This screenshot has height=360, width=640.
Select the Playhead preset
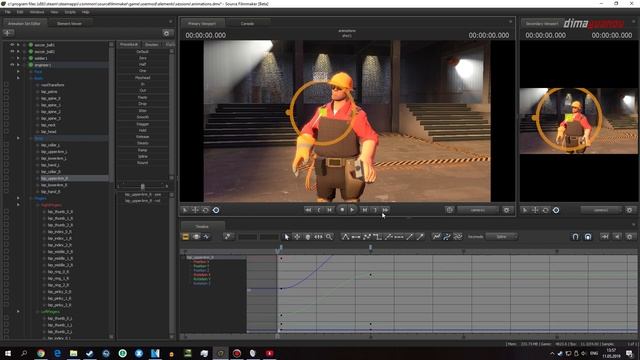coord(142,78)
